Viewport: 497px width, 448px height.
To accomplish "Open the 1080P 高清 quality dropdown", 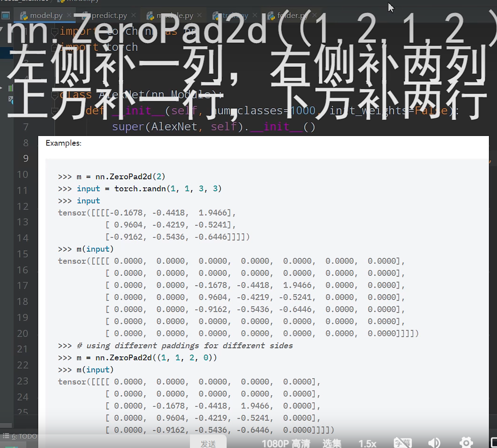I will [x=285, y=442].
